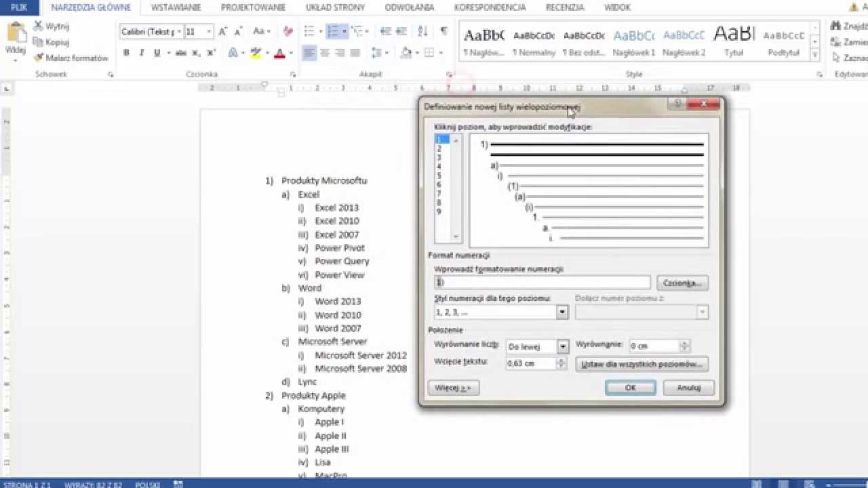This screenshot has height=488, width=868.
Task: Open the font size 11 dropdown
Action: [x=209, y=32]
